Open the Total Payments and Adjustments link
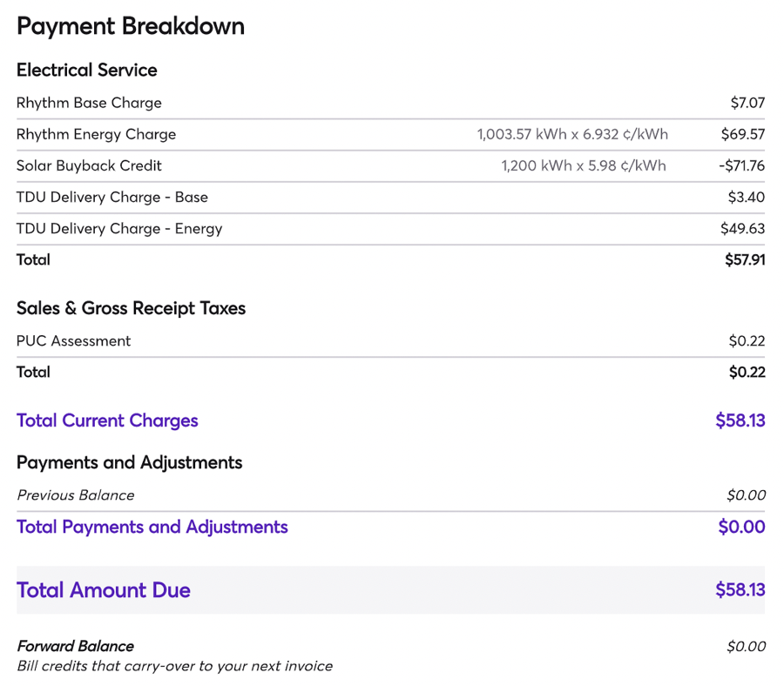This screenshot has height=686, width=784. coord(152,527)
